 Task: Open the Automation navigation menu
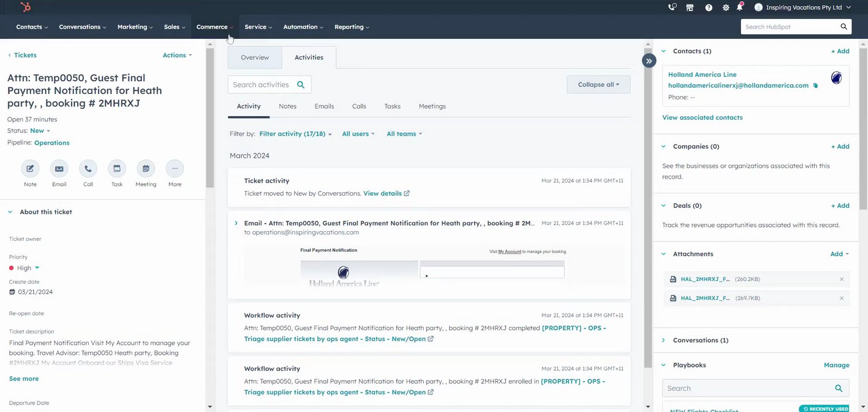pyautogui.click(x=303, y=27)
